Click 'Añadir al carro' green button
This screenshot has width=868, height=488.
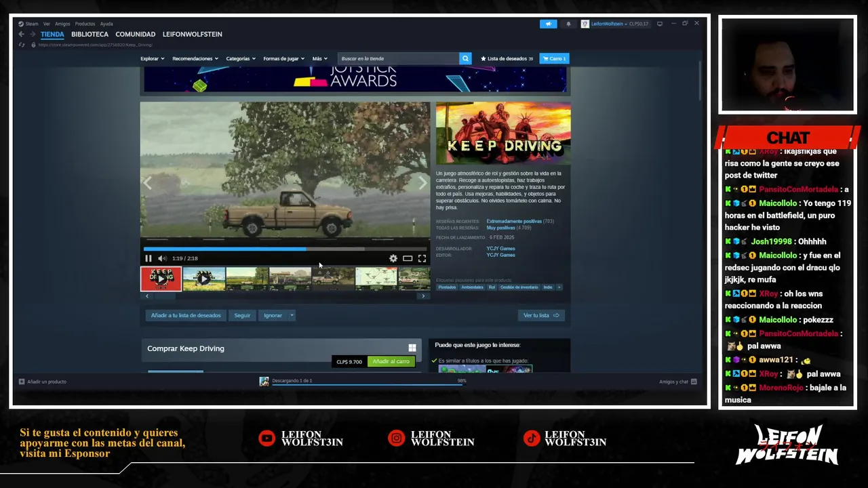coord(391,361)
